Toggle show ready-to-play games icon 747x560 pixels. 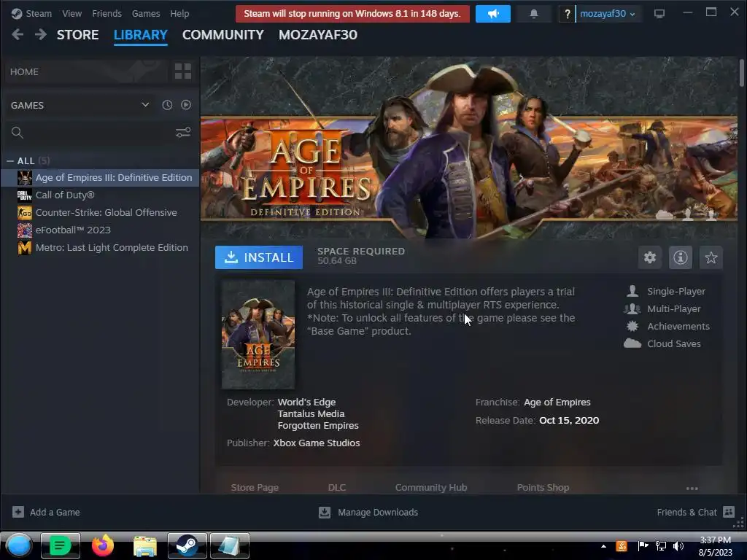tap(186, 105)
